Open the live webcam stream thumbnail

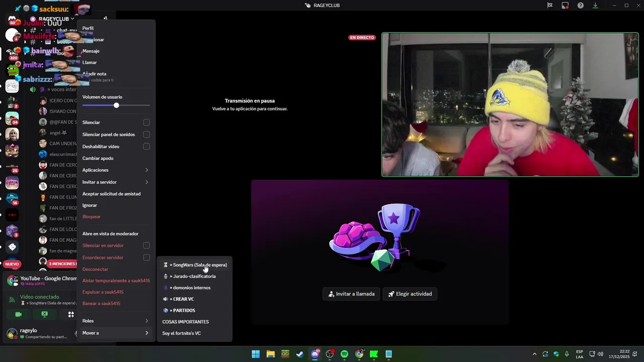click(x=510, y=105)
